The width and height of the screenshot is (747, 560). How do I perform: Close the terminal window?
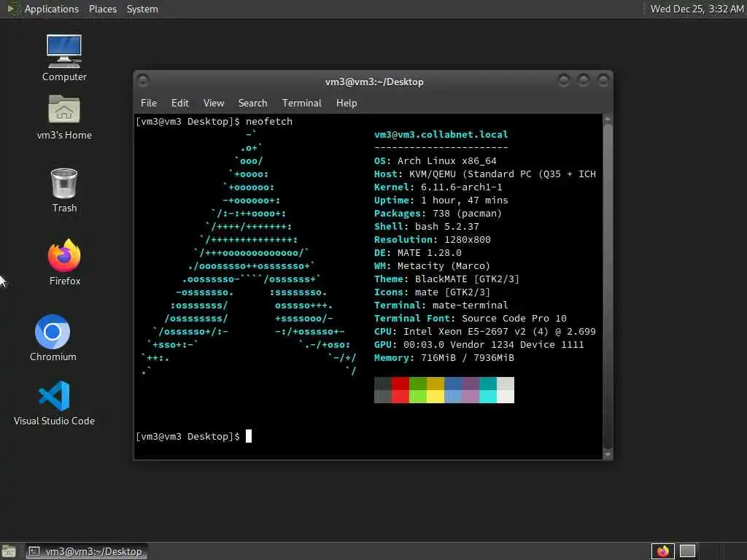pos(603,80)
